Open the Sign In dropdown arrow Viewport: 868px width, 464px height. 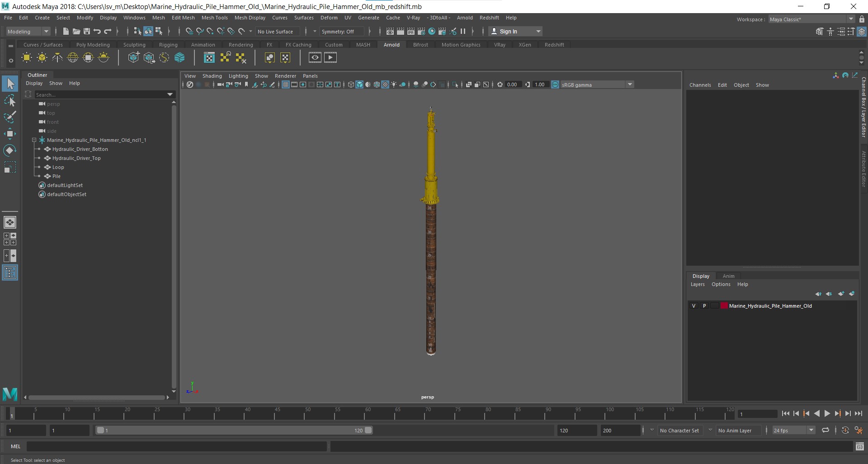pyautogui.click(x=538, y=31)
